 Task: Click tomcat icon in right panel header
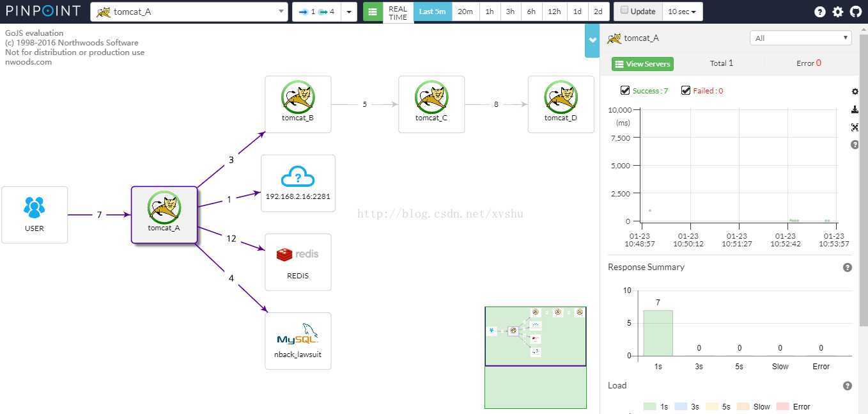point(614,38)
